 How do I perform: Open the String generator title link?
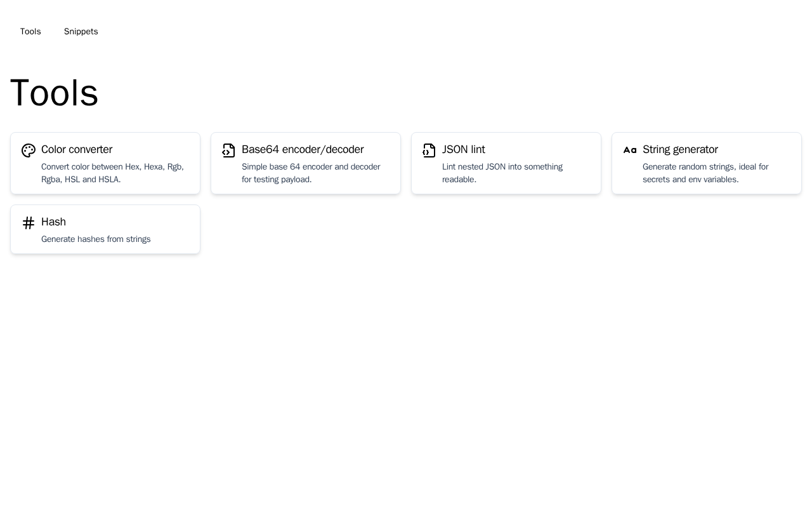point(680,150)
